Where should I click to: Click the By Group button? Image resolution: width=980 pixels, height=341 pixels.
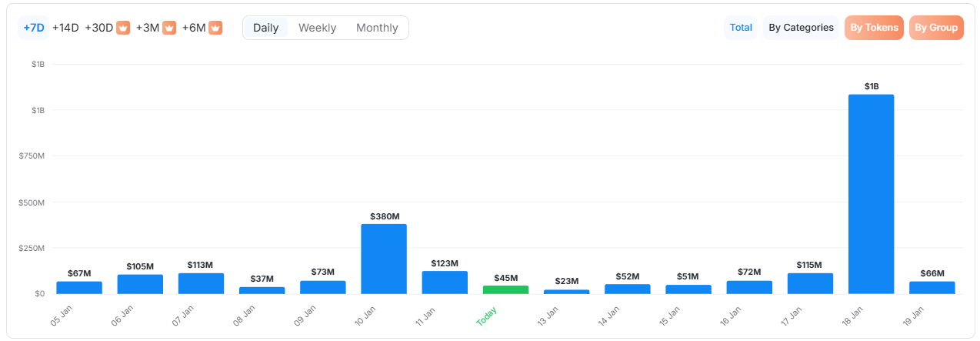coord(936,28)
